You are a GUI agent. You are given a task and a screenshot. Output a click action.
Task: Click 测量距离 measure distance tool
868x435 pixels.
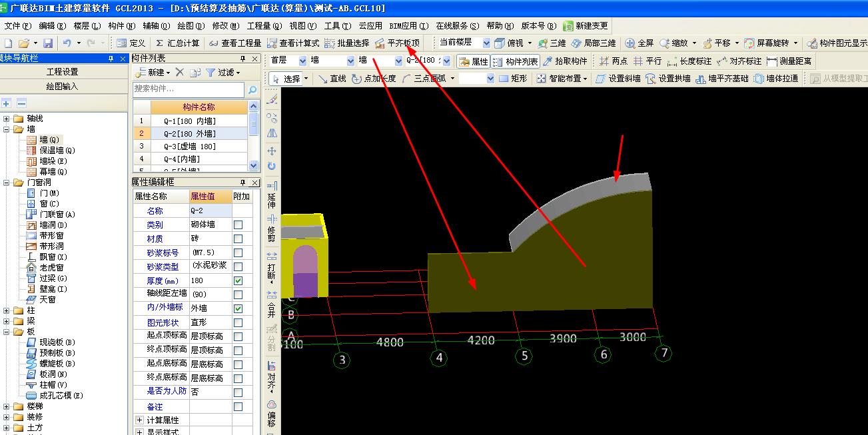coord(789,61)
